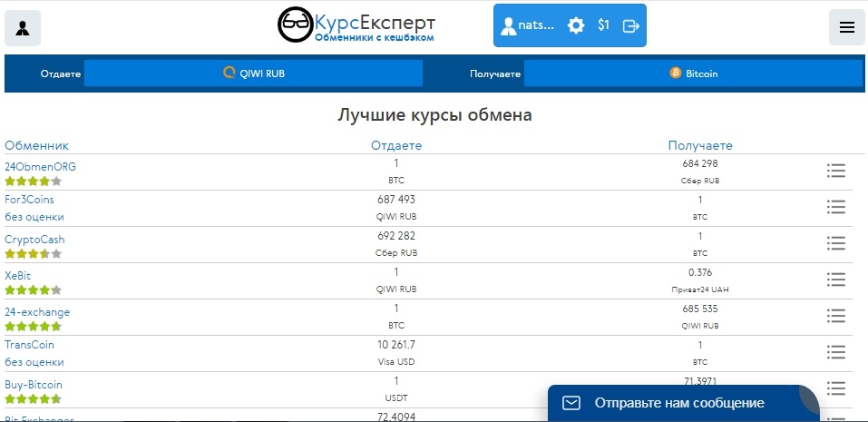Open Отправьте нам сообщение chat widget
Screen dimensions: 868x422
coord(683,403)
